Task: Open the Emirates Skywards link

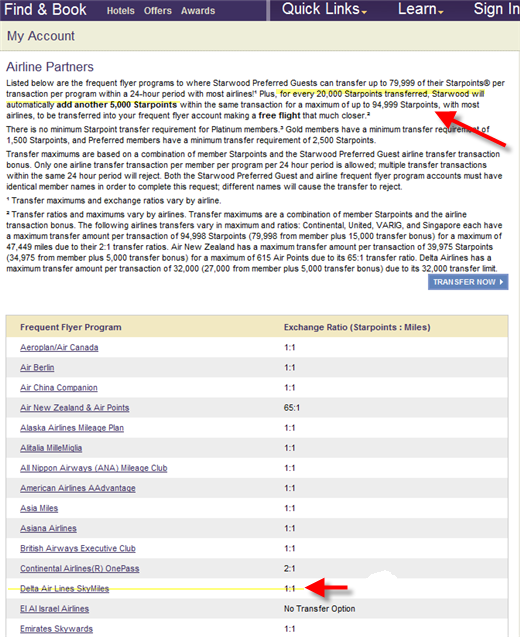Action: click(56, 629)
